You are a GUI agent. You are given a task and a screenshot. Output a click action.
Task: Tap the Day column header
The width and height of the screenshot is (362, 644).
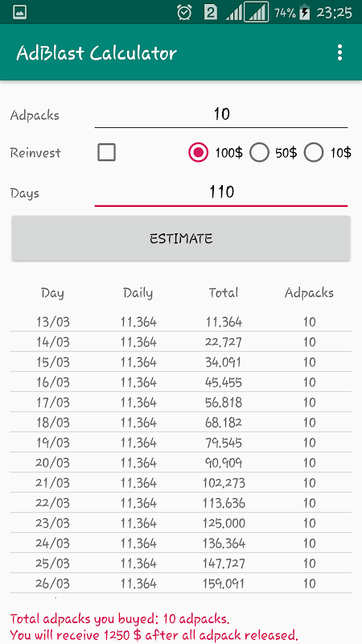[x=52, y=293]
